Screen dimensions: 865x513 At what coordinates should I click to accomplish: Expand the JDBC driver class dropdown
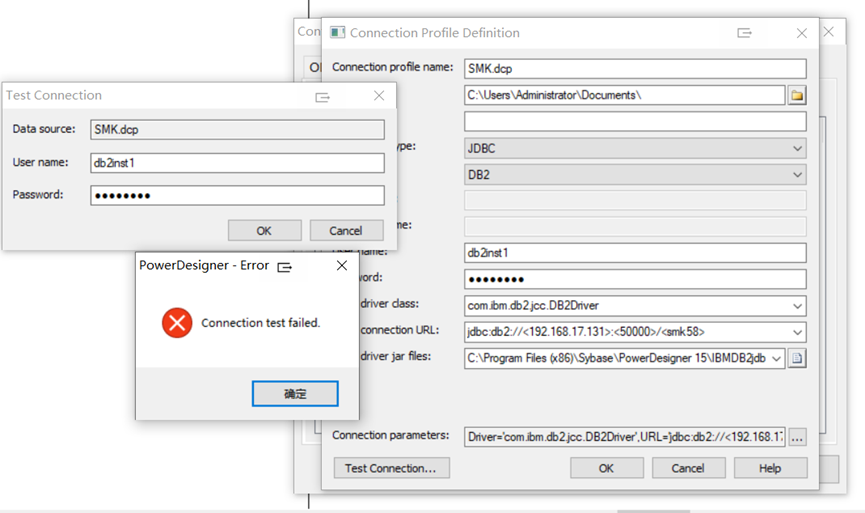[x=797, y=306]
